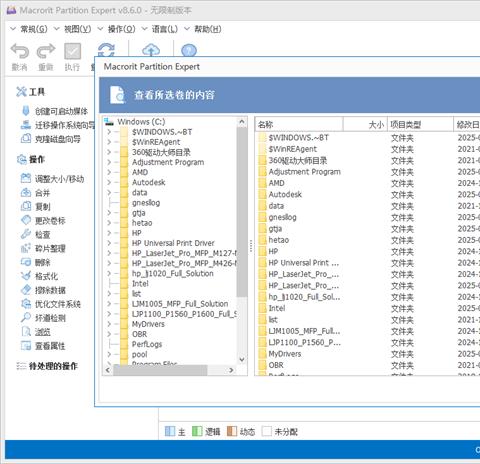480x464 pixels.
Task: Open 克隆磁盘向导 tool
Action: click(51, 139)
